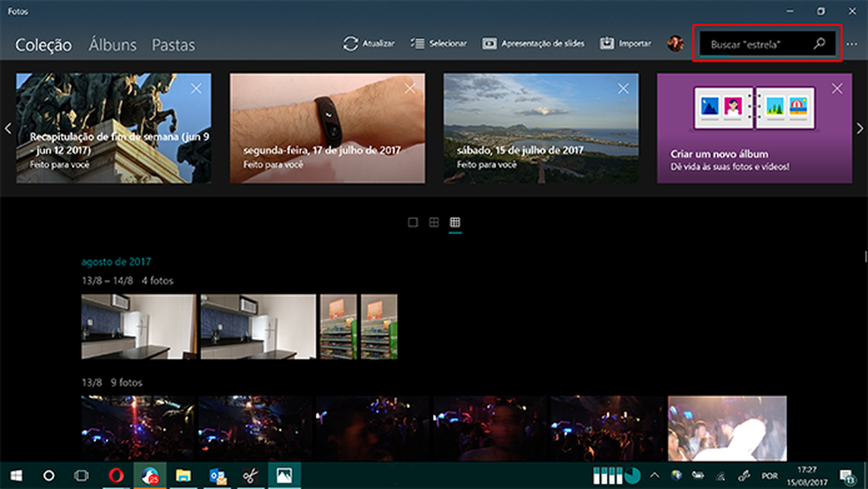868x489 pixels.
Task: Open the first dark nightclub photo
Action: [x=138, y=428]
